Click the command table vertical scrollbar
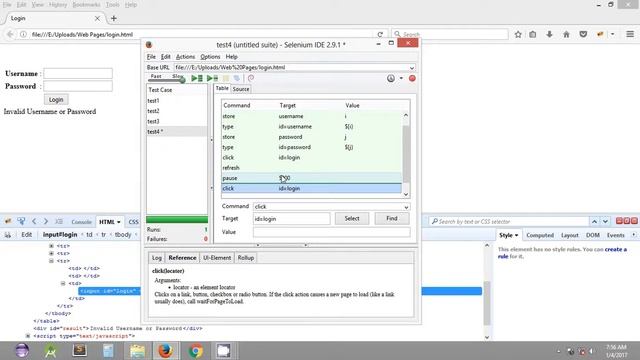 click(406, 154)
